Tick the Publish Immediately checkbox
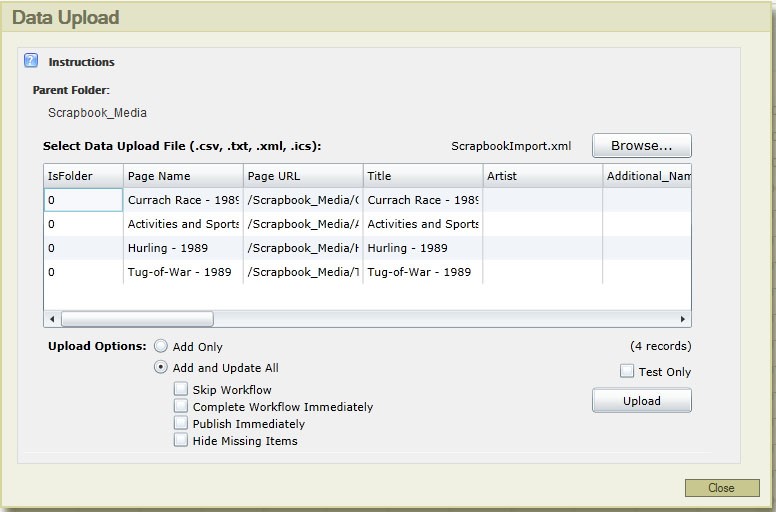776x512 pixels. click(x=181, y=423)
